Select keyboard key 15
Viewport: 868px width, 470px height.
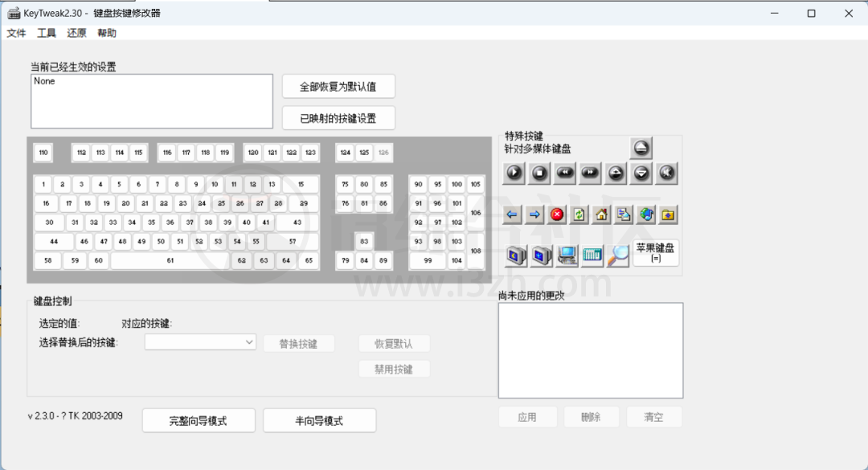coord(301,184)
